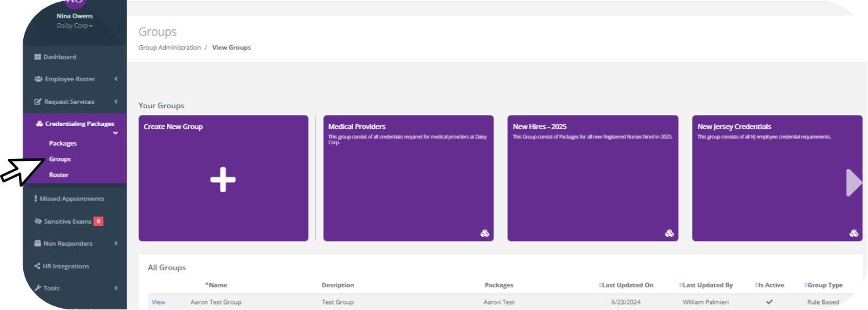
Task: Sort table by Last Updated By
Action: point(706,285)
